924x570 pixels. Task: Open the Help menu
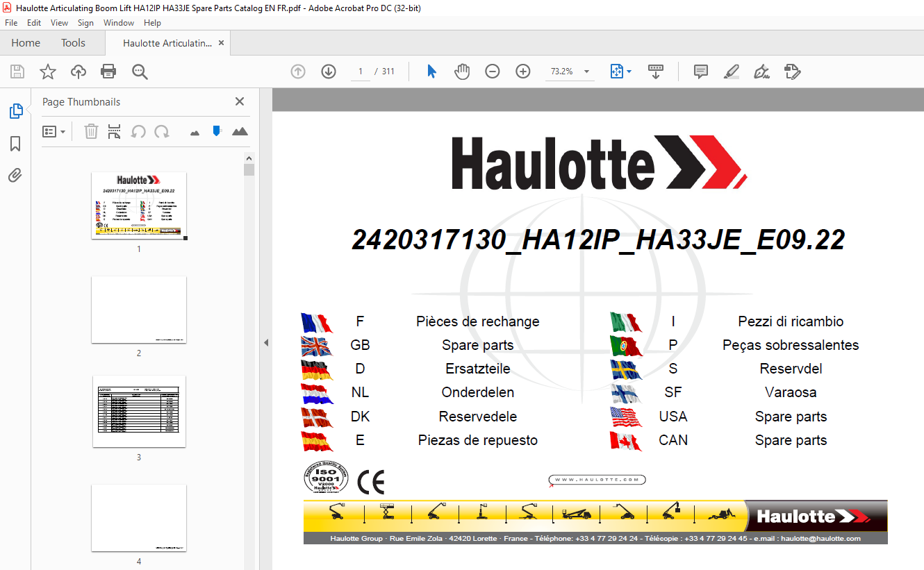[x=152, y=23]
